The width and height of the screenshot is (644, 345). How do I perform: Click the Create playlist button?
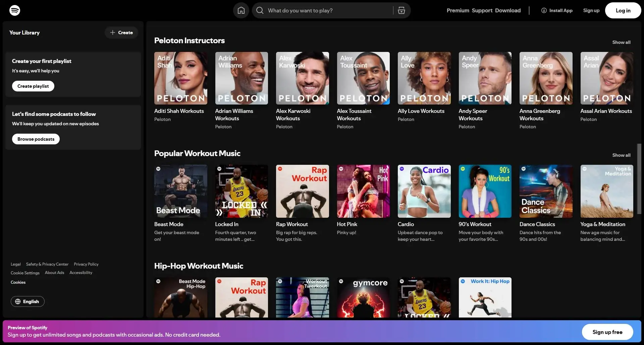pyautogui.click(x=33, y=86)
